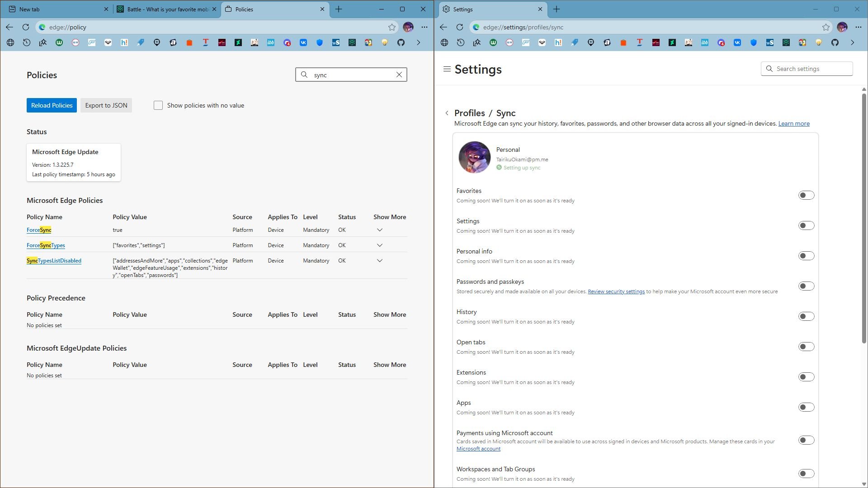The image size is (868, 488).
Task: Click the Personal profile avatar picture
Action: coord(474,157)
